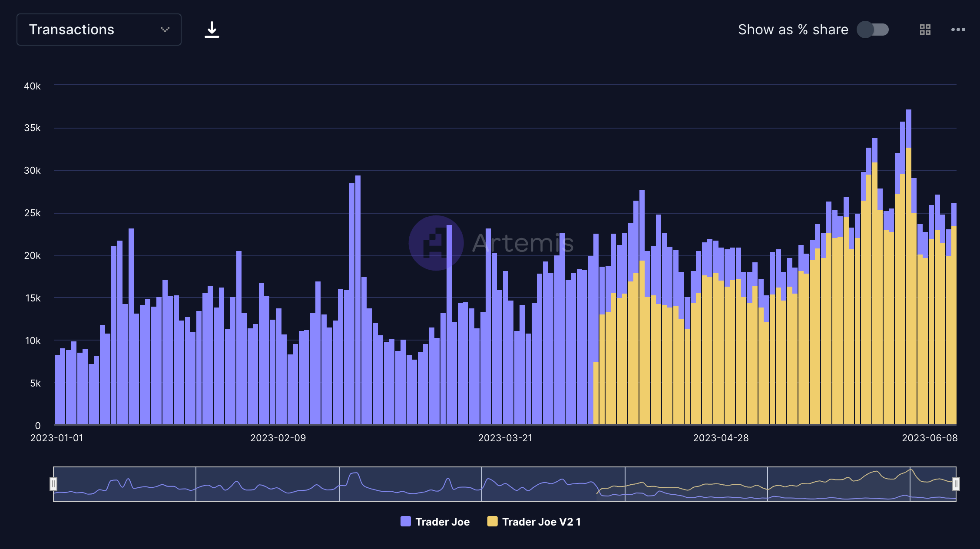Hide the Trader Joe V2 1 series label

point(541,522)
